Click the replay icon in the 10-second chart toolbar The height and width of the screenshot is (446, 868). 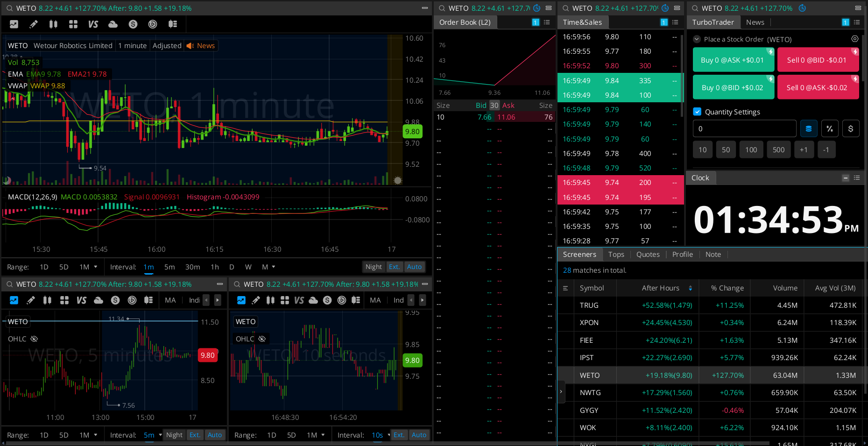coord(342,300)
